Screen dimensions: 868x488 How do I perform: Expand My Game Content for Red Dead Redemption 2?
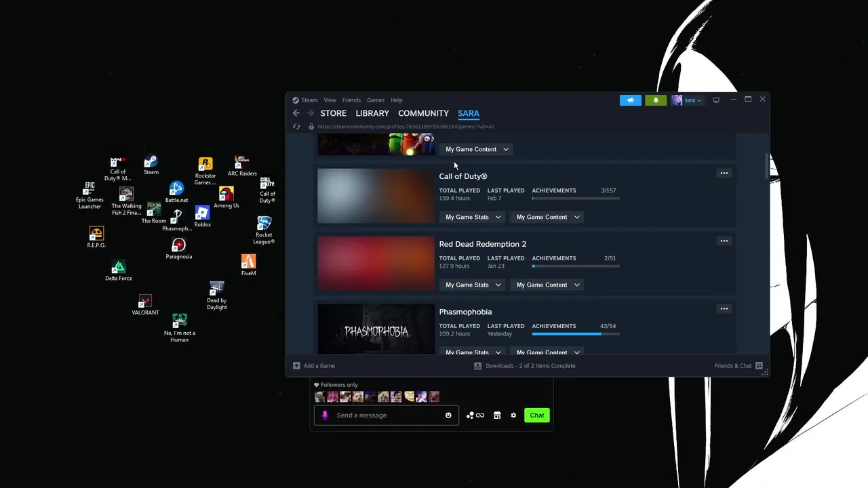tap(548, 285)
